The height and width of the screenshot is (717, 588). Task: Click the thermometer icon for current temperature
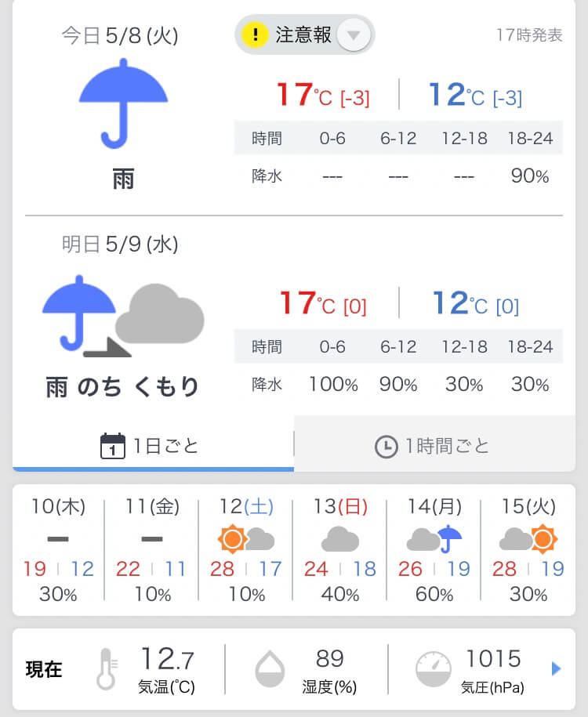tap(106, 668)
